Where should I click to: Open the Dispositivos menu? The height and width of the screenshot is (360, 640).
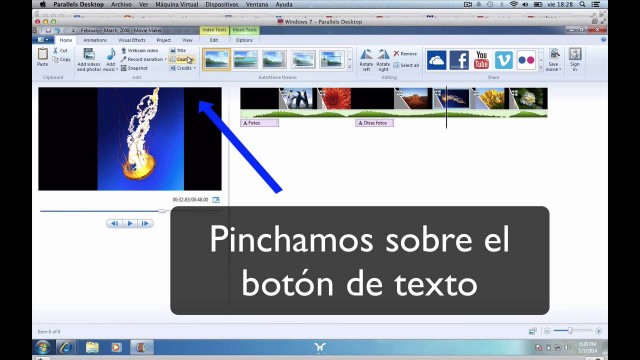click(x=222, y=4)
